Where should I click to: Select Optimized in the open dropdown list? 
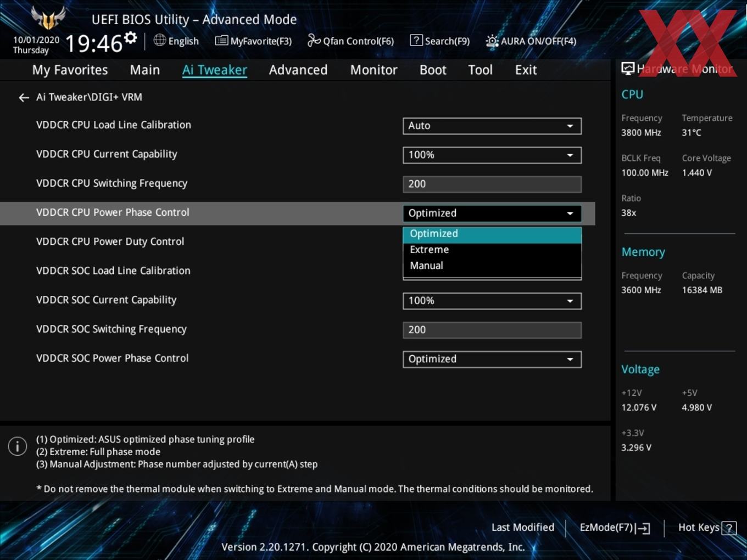click(492, 234)
